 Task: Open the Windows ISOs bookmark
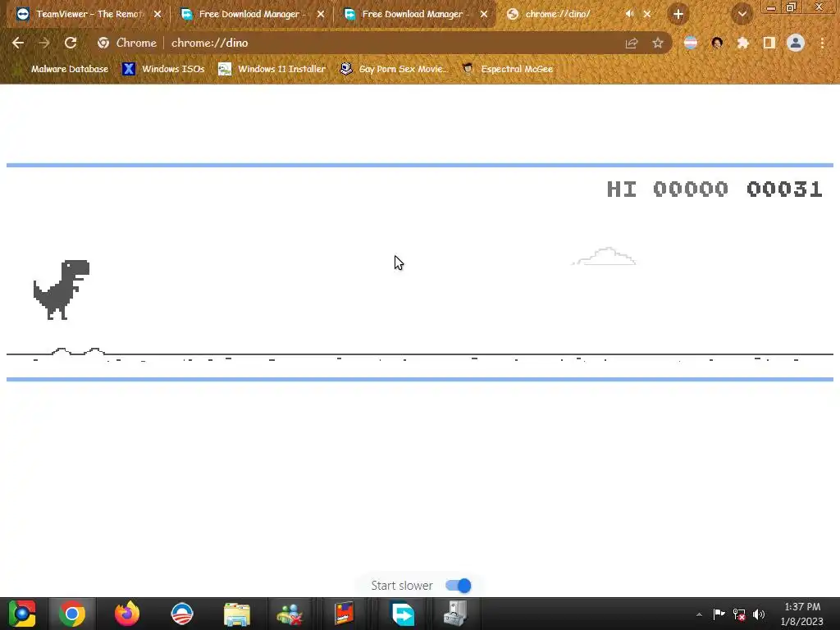tap(163, 69)
